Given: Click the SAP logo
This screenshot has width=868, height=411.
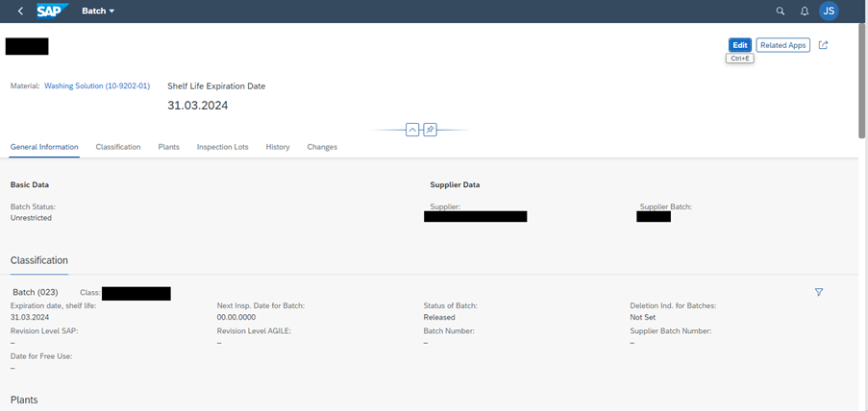Looking at the screenshot, I should [x=51, y=12].
